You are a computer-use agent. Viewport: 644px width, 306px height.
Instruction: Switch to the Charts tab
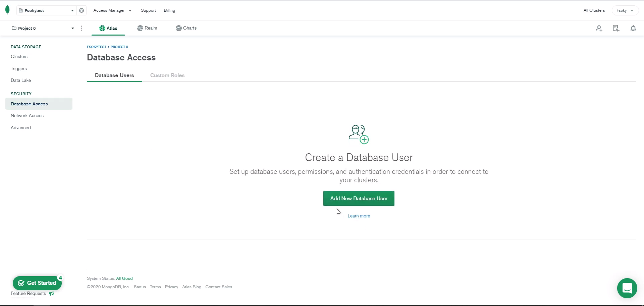(x=186, y=28)
